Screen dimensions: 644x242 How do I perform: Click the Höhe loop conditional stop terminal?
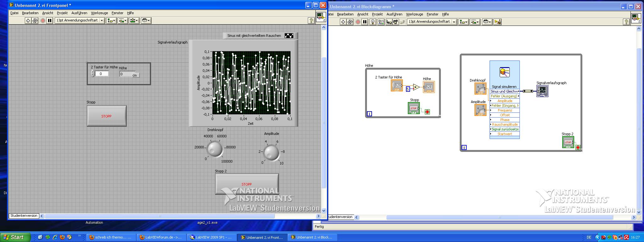click(427, 112)
